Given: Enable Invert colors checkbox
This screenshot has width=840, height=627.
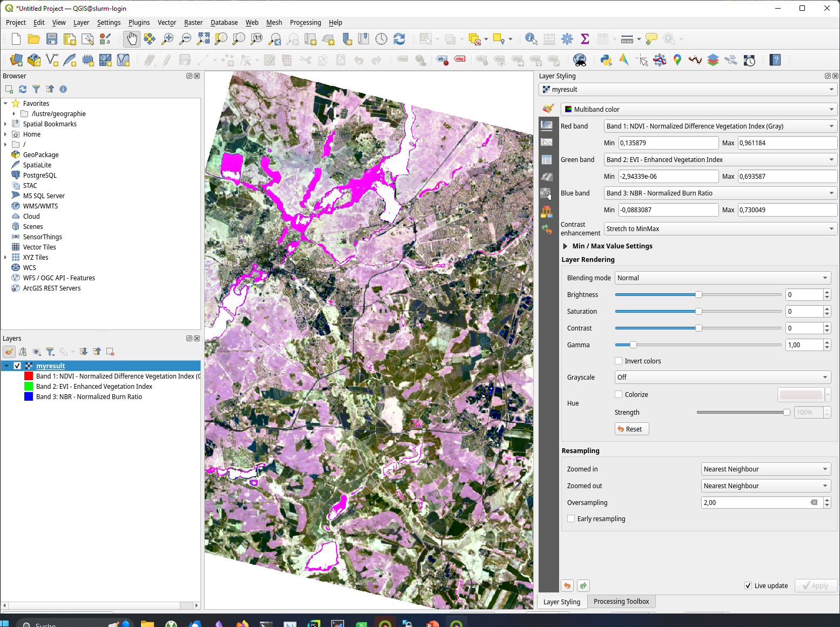Looking at the screenshot, I should click(x=619, y=361).
